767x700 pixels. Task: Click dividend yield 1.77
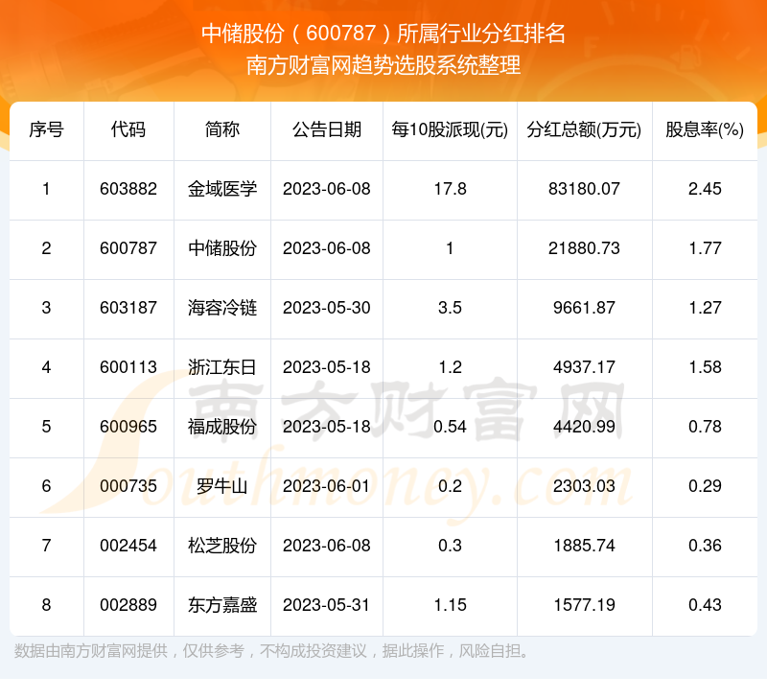click(x=705, y=248)
